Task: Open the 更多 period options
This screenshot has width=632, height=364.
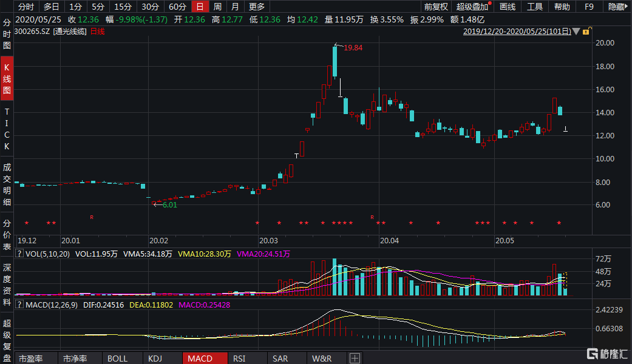Action: pos(257,7)
